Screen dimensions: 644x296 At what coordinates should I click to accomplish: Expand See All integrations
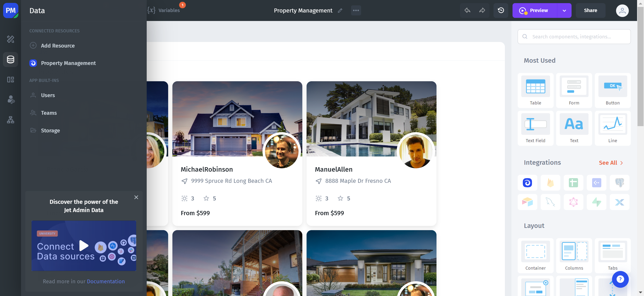pyautogui.click(x=611, y=163)
